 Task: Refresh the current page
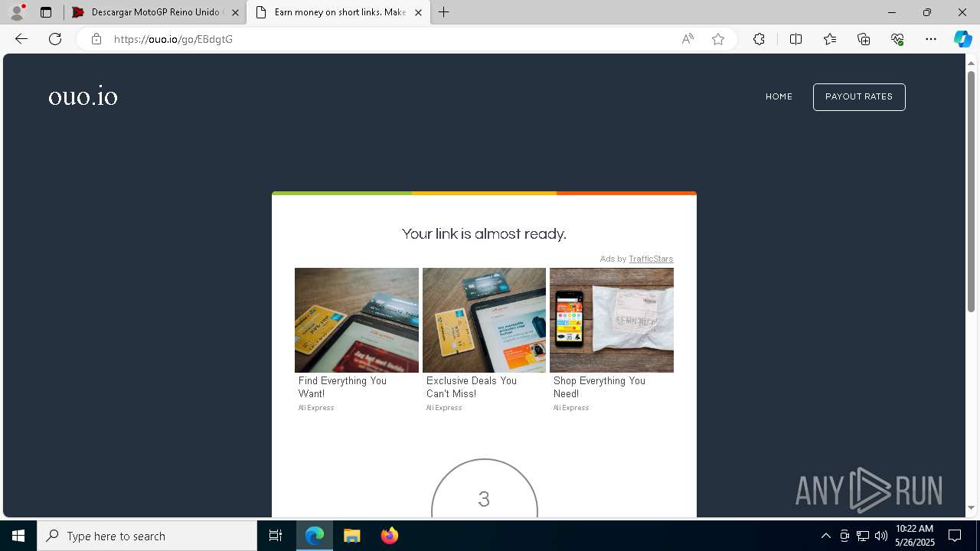click(x=55, y=39)
